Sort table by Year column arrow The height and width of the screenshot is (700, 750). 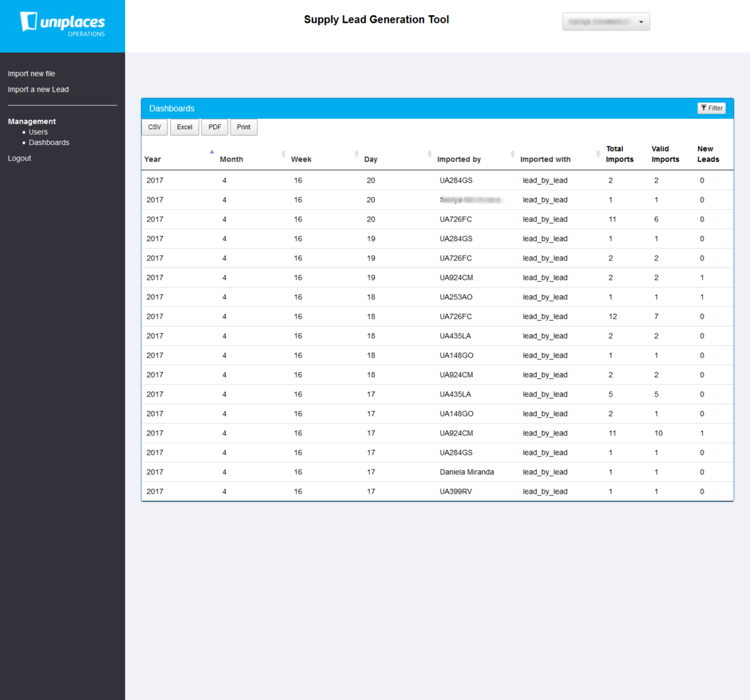point(212,152)
